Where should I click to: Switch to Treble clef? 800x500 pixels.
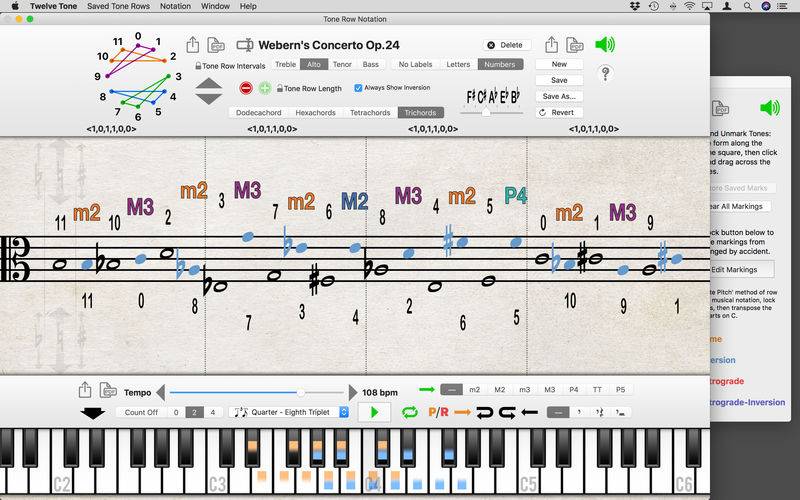point(285,64)
